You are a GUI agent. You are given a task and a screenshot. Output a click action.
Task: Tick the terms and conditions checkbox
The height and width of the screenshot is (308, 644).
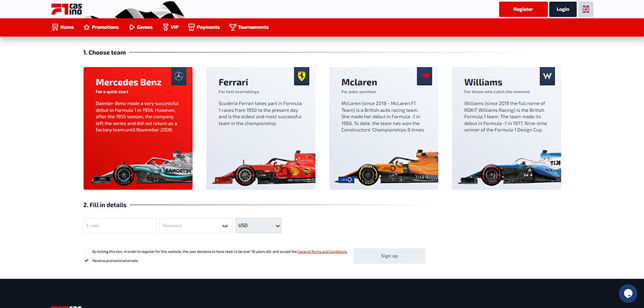point(86,251)
